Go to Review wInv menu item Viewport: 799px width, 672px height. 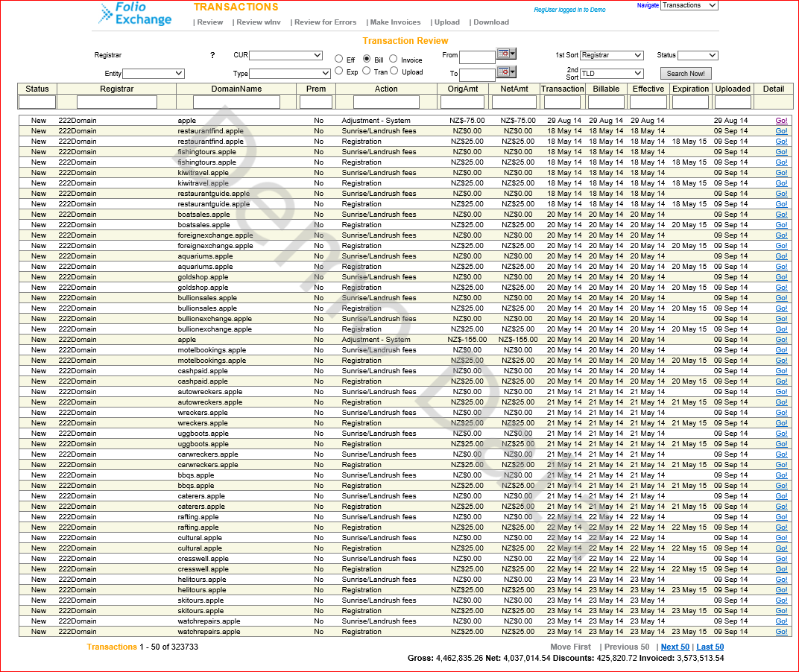[259, 22]
